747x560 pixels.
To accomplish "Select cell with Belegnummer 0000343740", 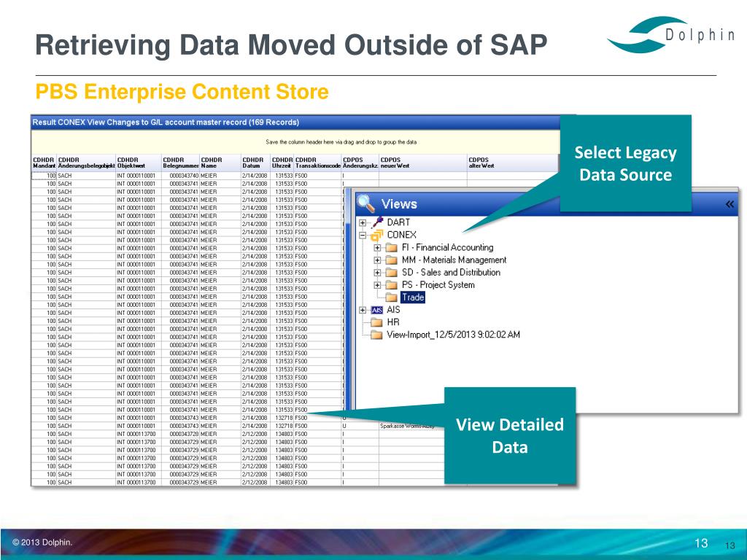I will click(181, 176).
